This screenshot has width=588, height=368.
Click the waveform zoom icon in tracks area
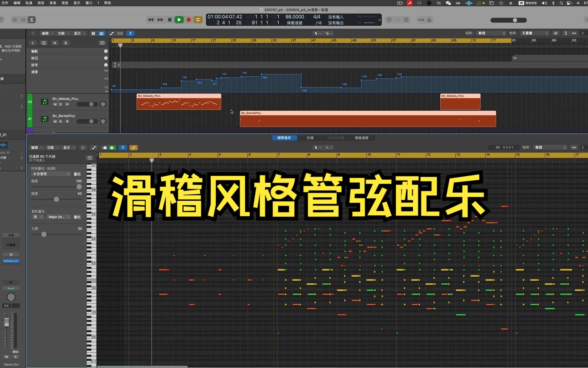coord(556,33)
